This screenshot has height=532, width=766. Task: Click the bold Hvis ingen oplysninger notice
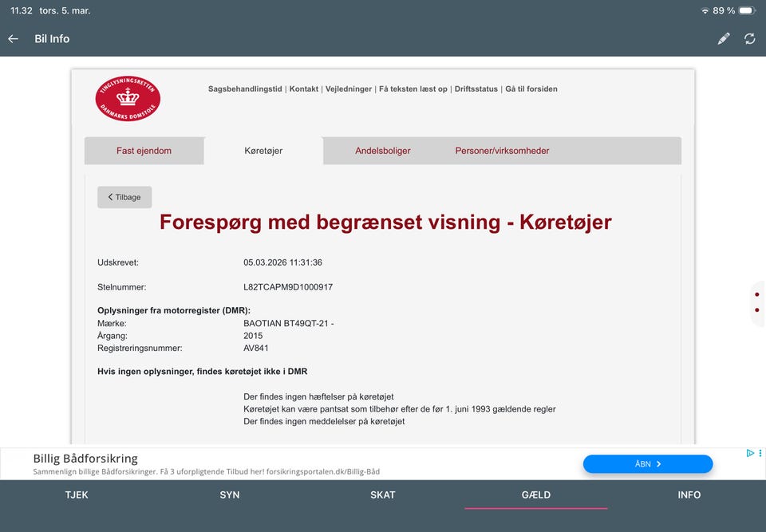click(x=202, y=371)
